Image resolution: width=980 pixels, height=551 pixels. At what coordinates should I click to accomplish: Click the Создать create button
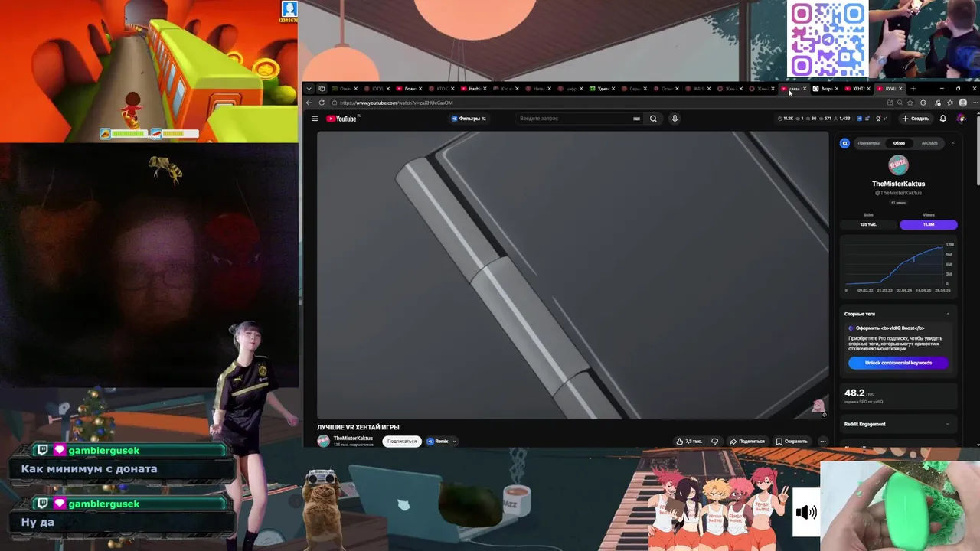click(x=916, y=119)
